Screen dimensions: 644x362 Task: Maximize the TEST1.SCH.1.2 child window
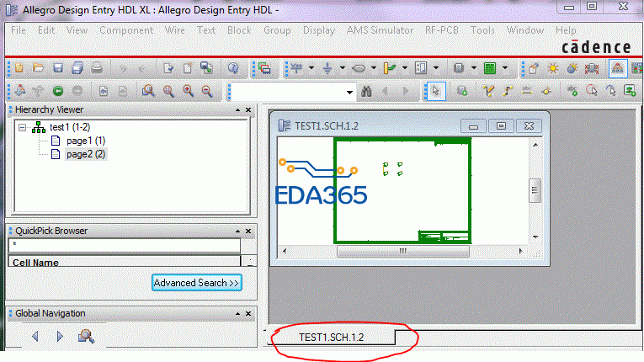tap(501, 125)
